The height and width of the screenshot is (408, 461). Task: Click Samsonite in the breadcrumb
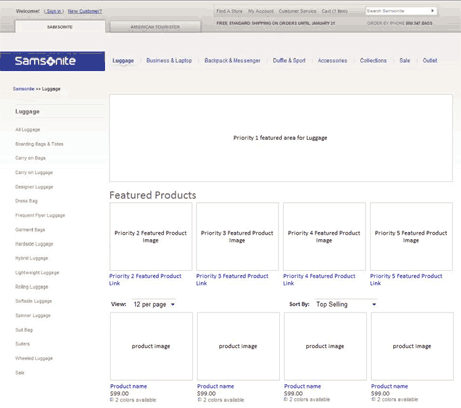24,89
